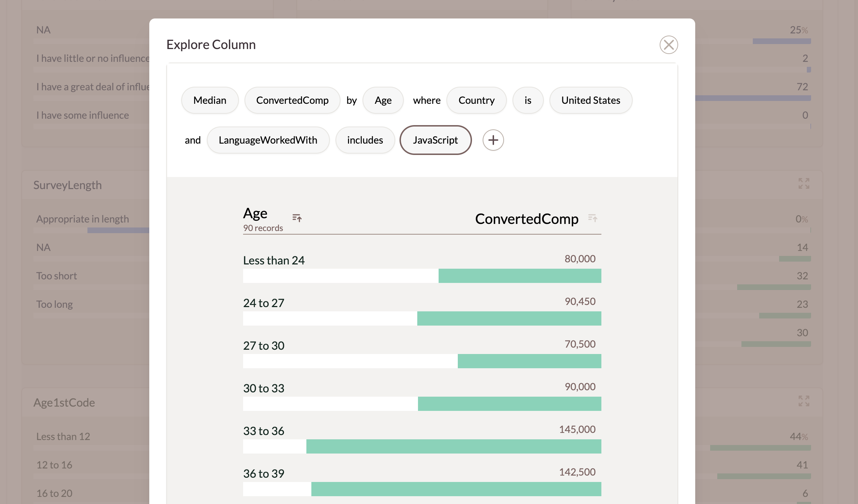Sort by ConvertedComp column icon
Screen dimensions: 858x504
(x=592, y=218)
